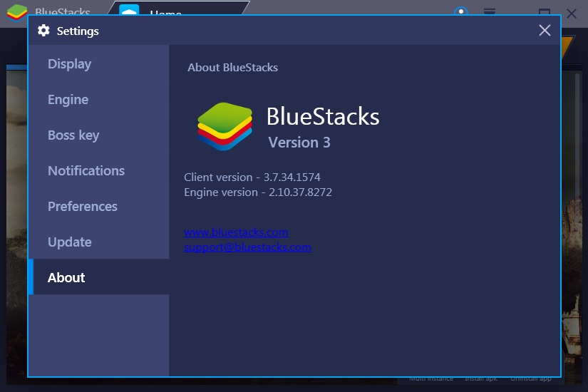Click the Install apk button

(481, 378)
